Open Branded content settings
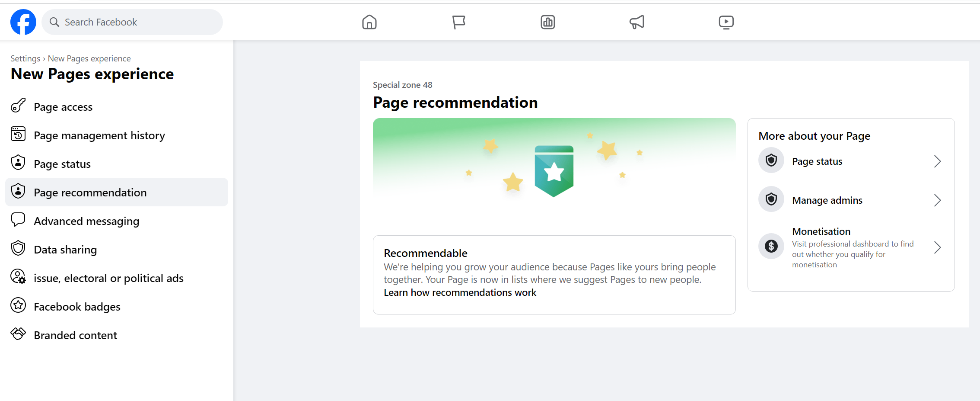 pos(117,335)
